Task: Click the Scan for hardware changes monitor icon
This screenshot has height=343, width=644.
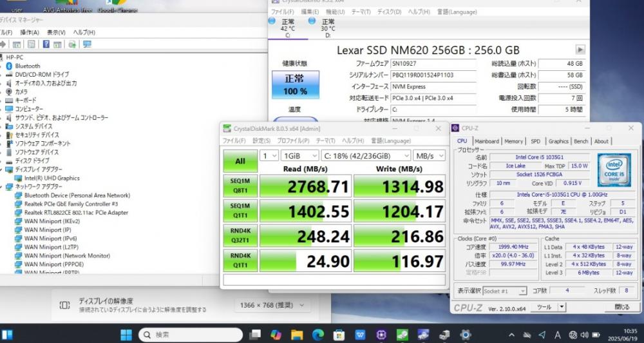Action: pyautogui.click(x=87, y=44)
